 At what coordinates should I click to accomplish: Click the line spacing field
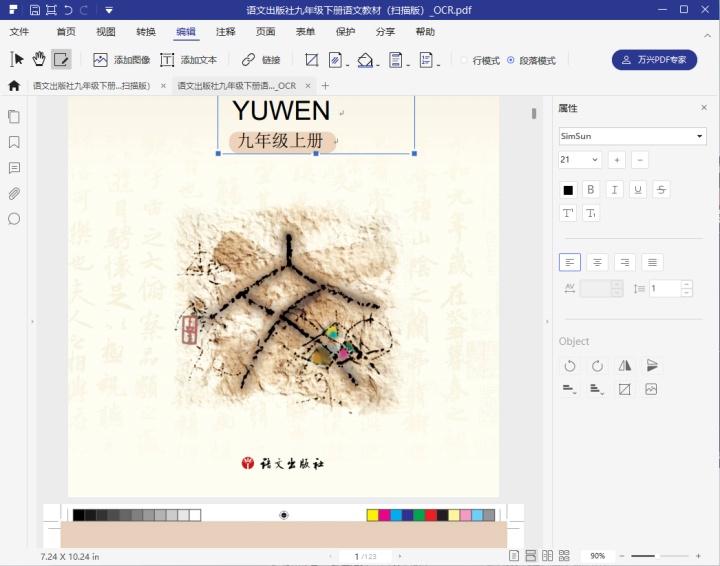coord(665,289)
